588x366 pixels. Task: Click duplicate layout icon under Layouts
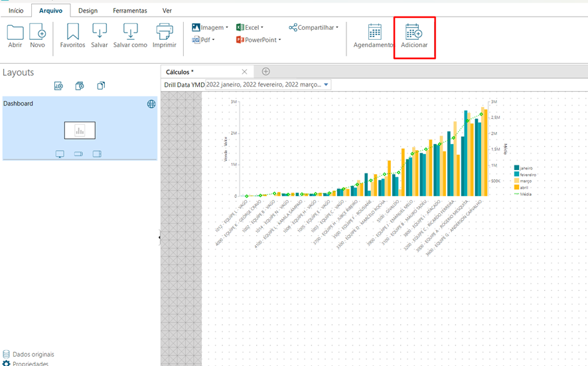(x=101, y=86)
